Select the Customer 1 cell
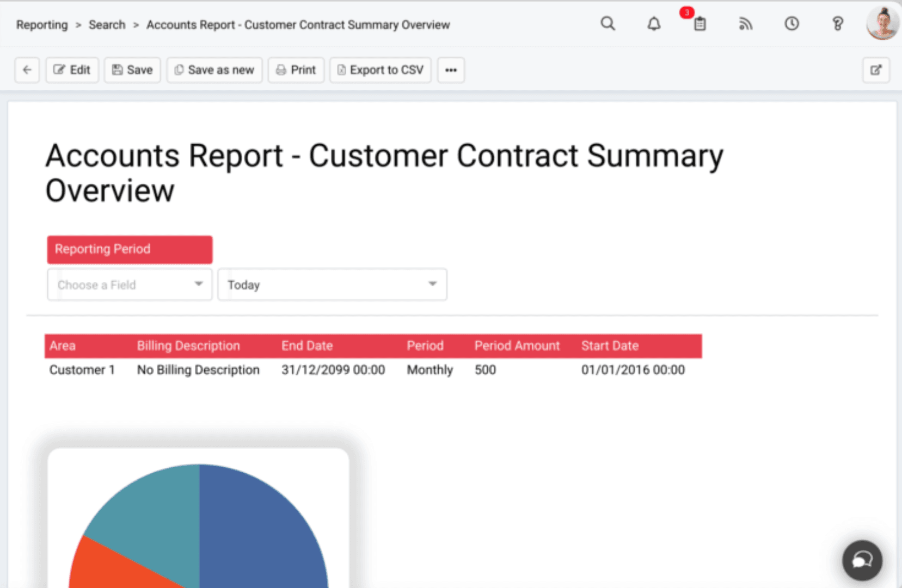Screen dimensions: 902x588 click(x=82, y=370)
